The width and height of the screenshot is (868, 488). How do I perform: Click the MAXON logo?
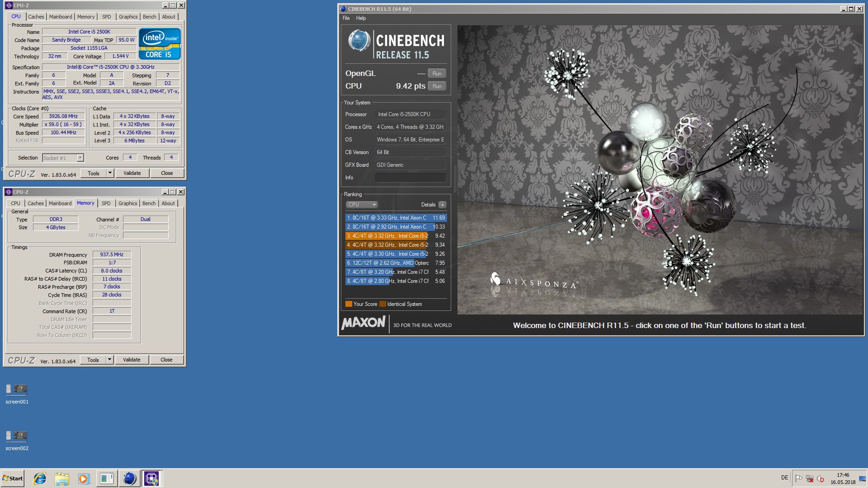363,323
